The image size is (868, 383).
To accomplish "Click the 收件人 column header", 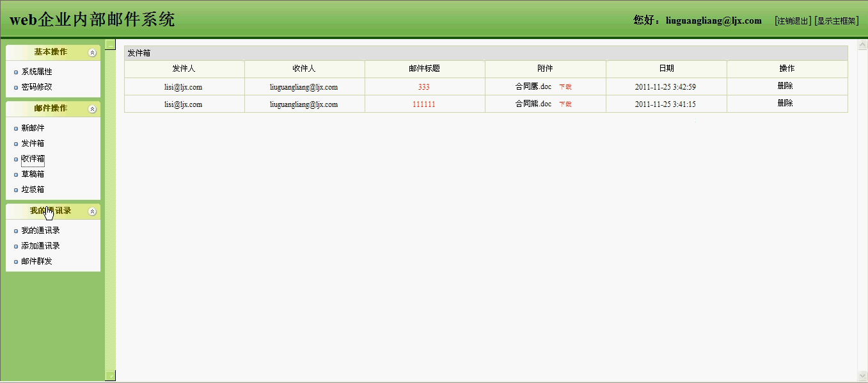I will click(x=304, y=69).
